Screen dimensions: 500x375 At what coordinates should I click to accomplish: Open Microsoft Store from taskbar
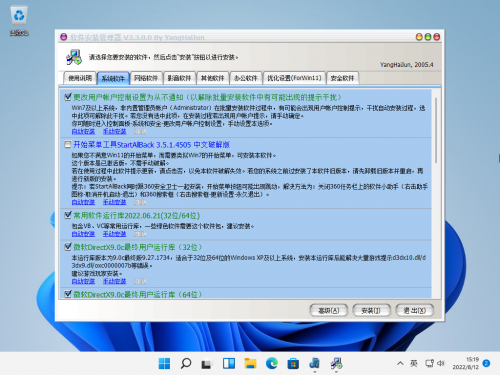click(x=293, y=363)
